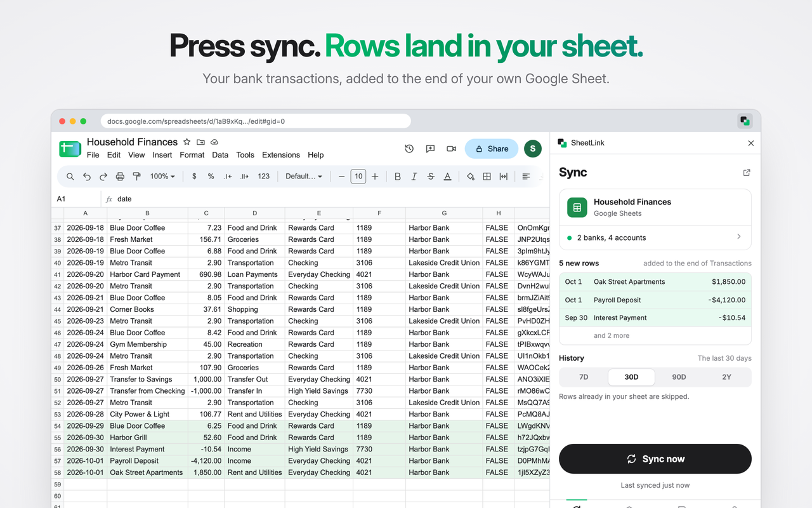The width and height of the screenshot is (812, 508).
Task: Decrease decimal places
Action: 228,177
